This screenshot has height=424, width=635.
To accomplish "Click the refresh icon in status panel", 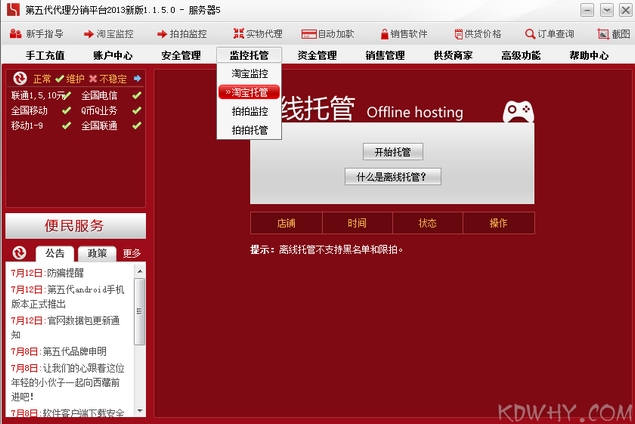I will pyautogui.click(x=19, y=78).
